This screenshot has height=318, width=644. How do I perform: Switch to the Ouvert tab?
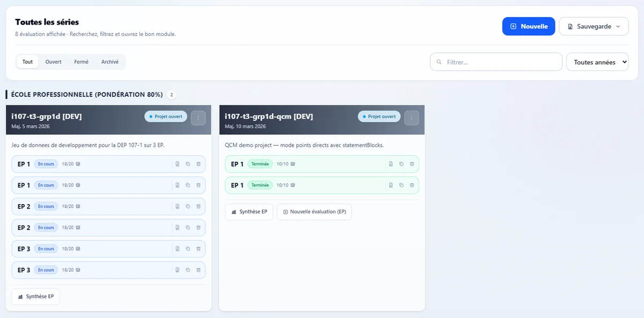[54, 62]
